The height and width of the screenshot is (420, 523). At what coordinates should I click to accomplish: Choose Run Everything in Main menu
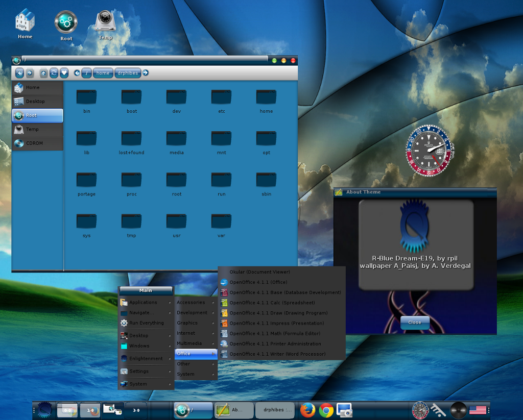(146, 323)
